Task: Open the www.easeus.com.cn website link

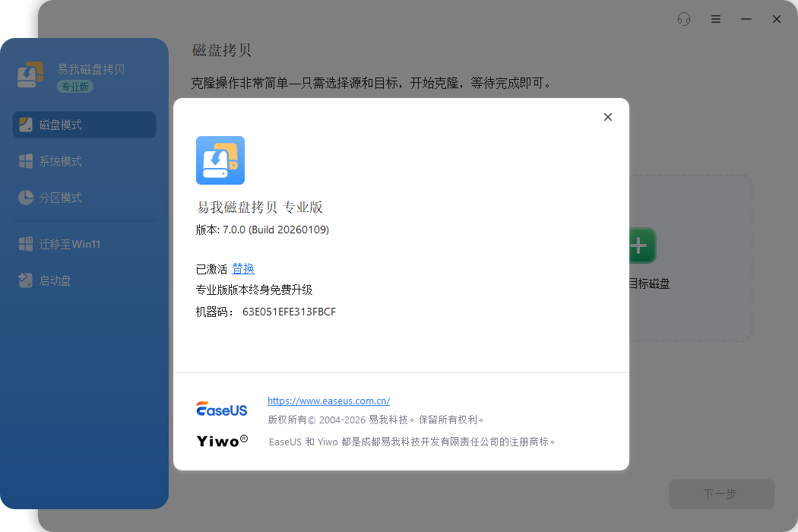Action: [328, 401]
